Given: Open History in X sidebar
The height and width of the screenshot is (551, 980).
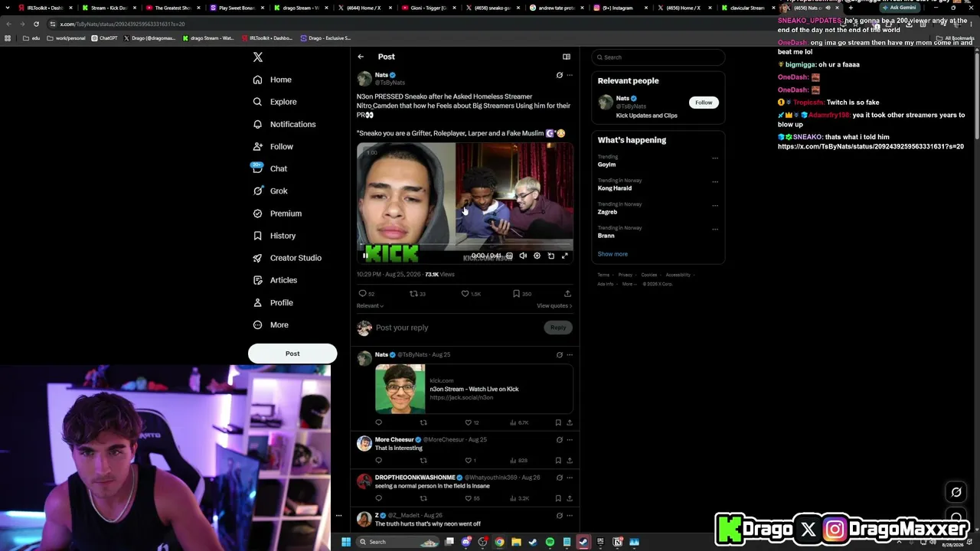Looking at the screenshot, I should coord(274,236).
